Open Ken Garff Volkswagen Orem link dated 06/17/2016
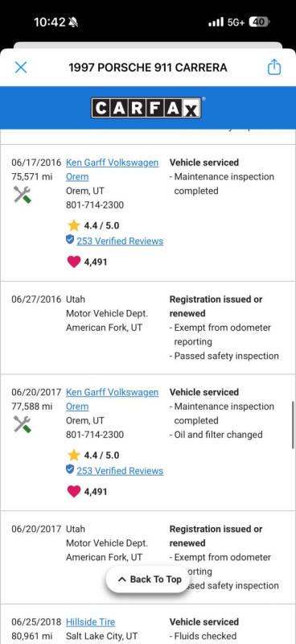296x644 pixels. pyautogui.click(x=112, y=169)
